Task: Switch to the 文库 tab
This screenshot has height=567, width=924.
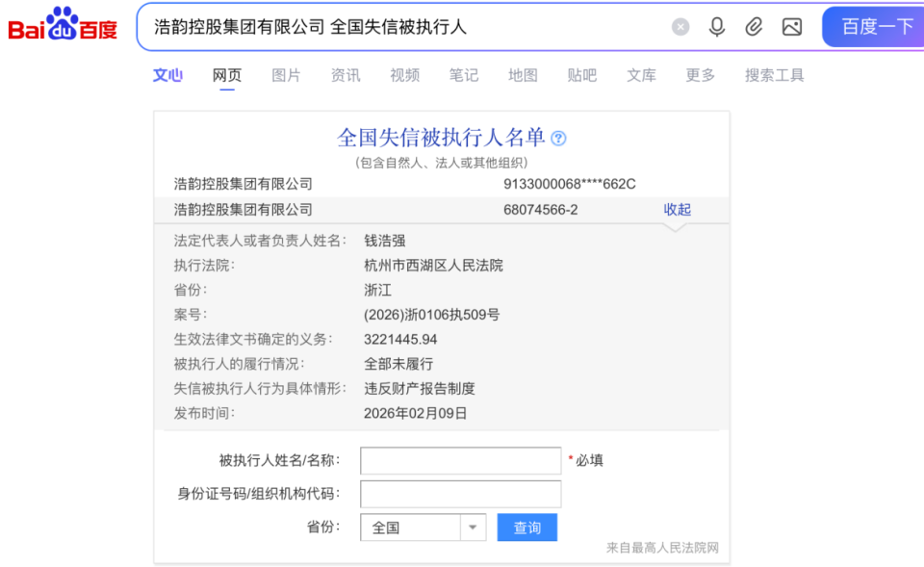Action: coord(641,75)
